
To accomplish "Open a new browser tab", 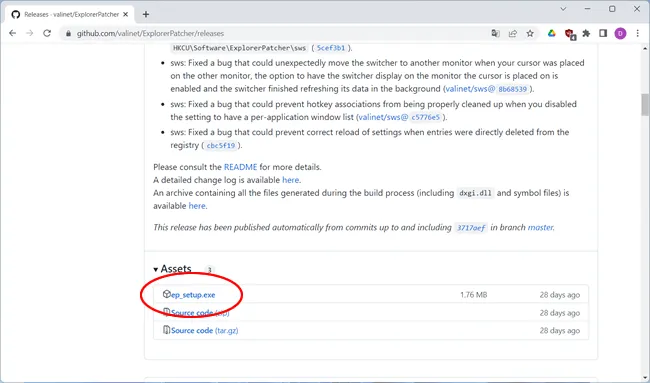I will 146,15.
